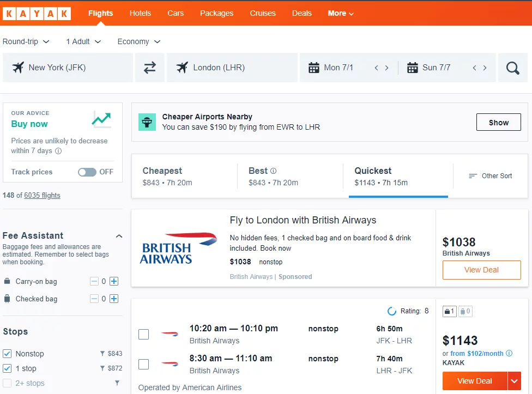This screenshot has height=394, width=532.
Task: Open the Deals tab
Action: click(301, 13)
